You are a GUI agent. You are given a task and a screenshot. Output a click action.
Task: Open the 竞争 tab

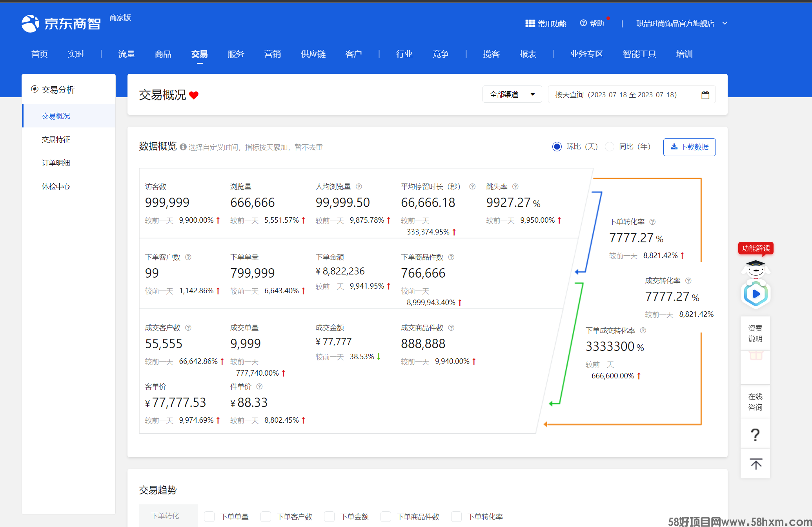pyautogui.click(x=441, y=54)
